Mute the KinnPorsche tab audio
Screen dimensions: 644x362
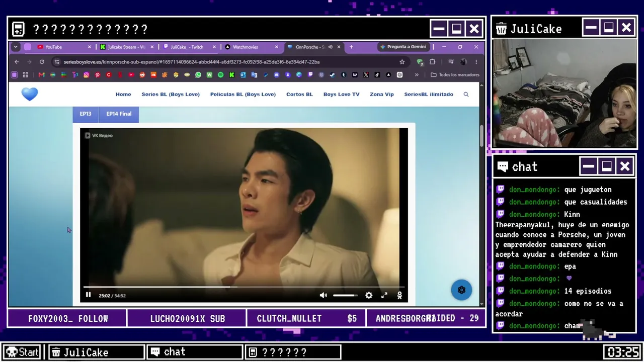[331, 47]
